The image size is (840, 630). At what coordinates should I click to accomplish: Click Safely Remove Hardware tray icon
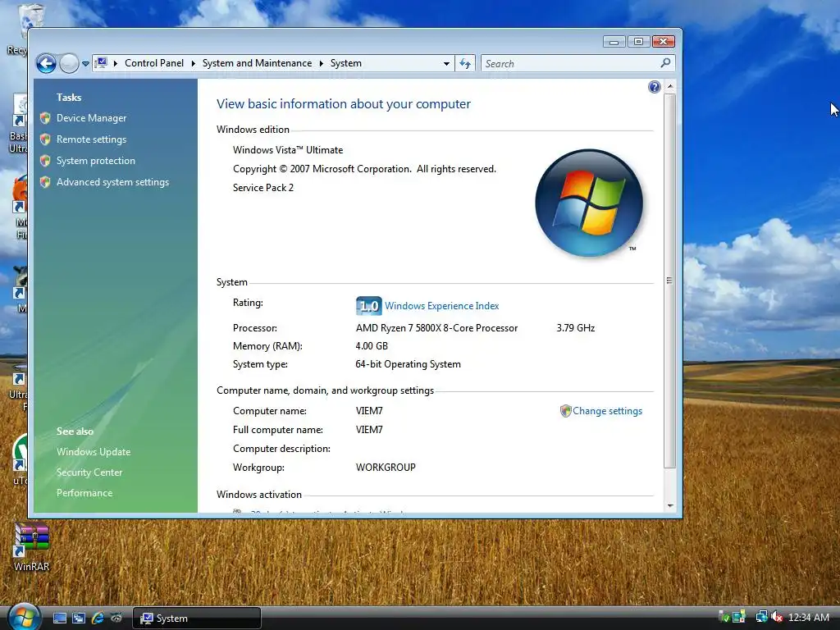pyautogui.click(x=724, y=617)
